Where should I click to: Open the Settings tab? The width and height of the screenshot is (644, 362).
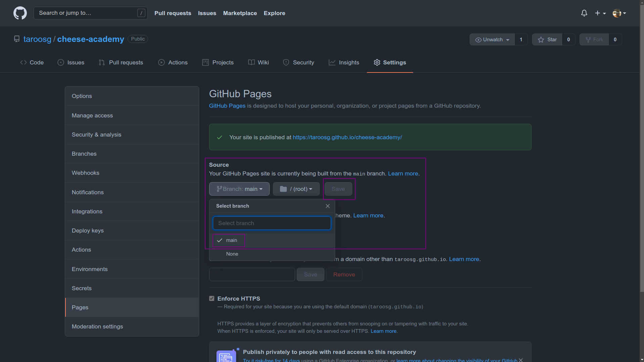coord(390,62)
